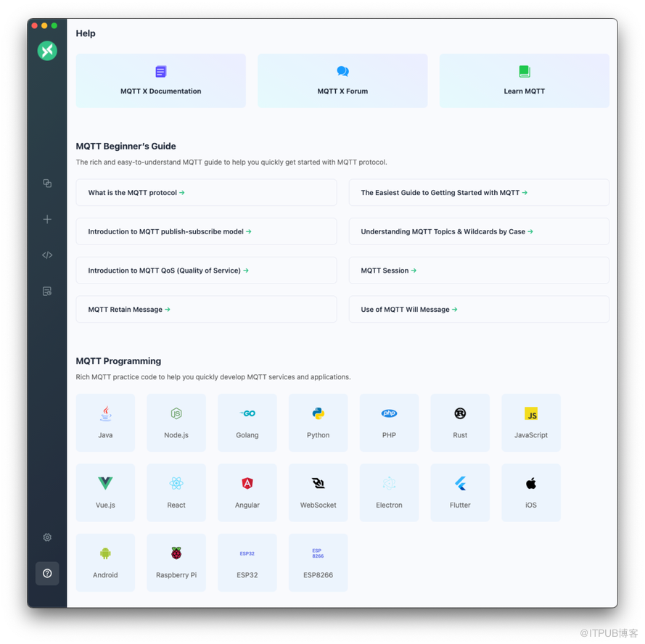Select the ESP8266 programming tile

318,563
